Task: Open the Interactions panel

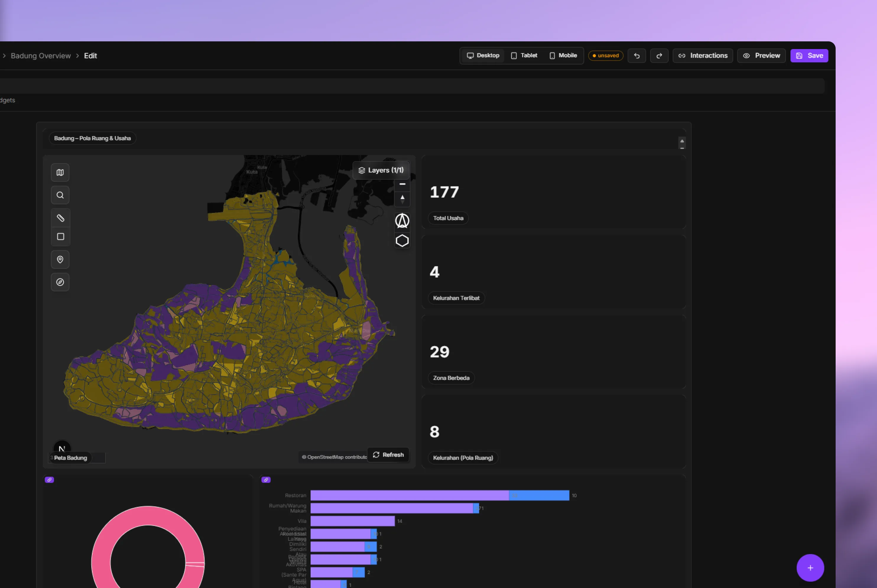Action: tap(703, 56)
